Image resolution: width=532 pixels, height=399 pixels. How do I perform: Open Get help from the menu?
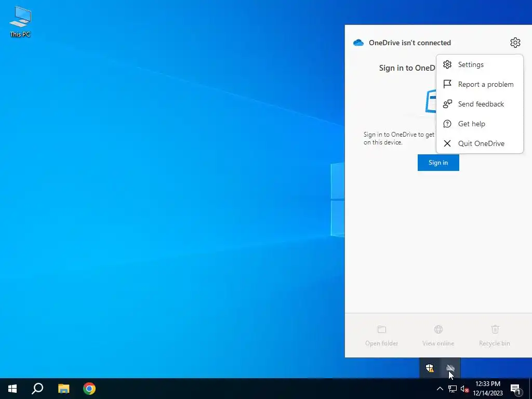click(480, 124)
